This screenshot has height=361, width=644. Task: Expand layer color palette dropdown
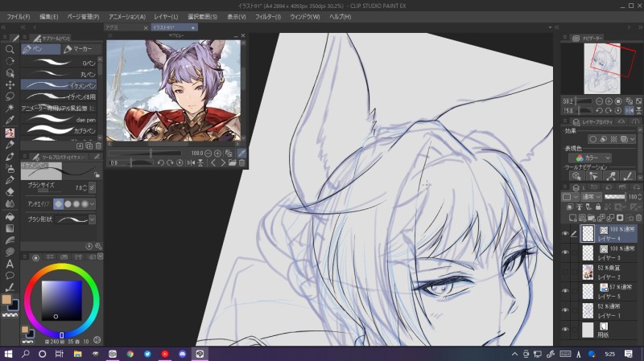(x=571, y=197)
